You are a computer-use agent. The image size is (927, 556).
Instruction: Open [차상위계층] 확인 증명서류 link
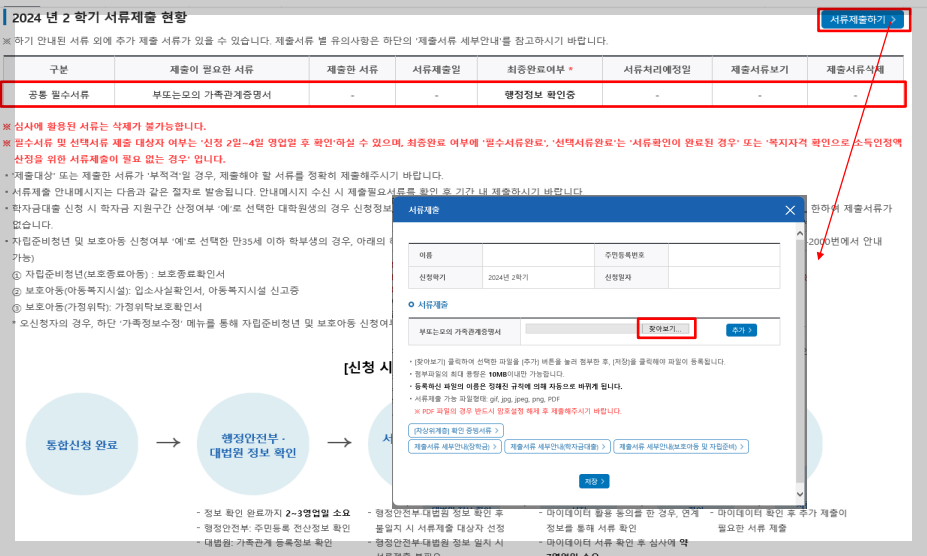(456, 431)
